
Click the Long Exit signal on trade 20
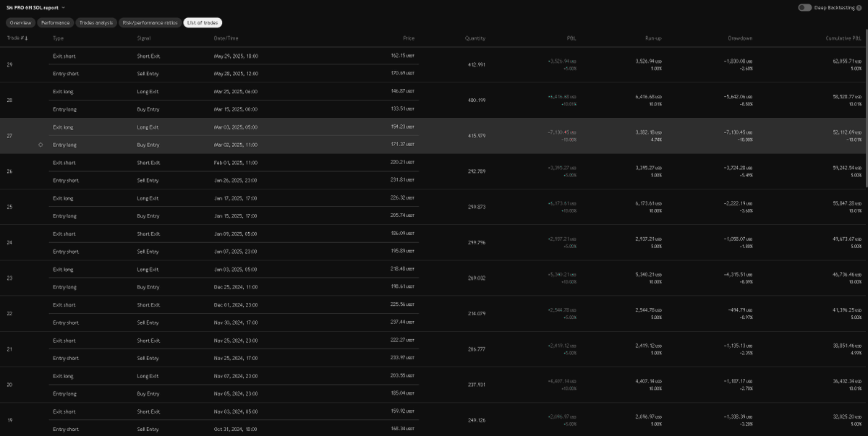148,376
